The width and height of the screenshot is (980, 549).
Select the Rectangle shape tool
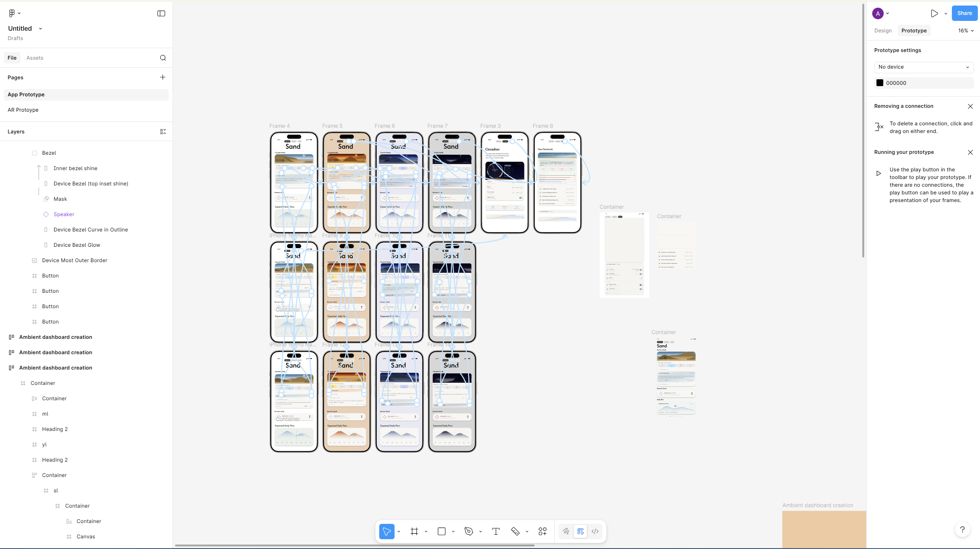pyautogui.click(x=441, y=531)
